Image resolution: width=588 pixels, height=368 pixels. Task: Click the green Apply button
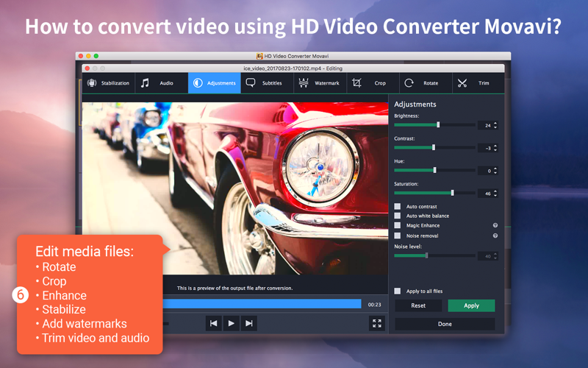point(471,305)
